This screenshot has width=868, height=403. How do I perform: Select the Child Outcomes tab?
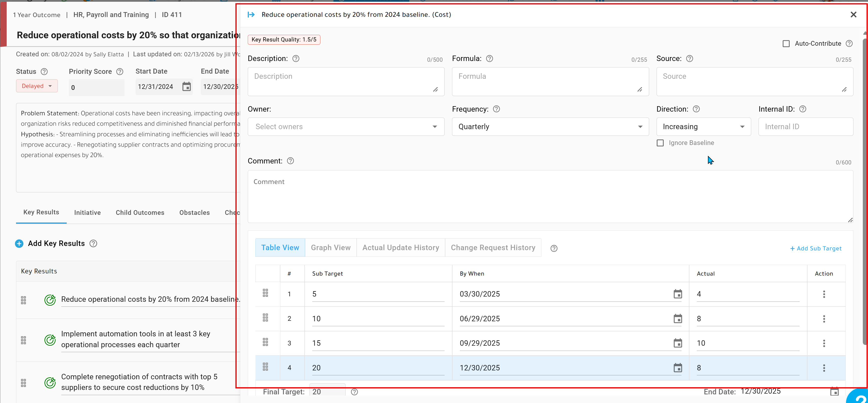140,213
